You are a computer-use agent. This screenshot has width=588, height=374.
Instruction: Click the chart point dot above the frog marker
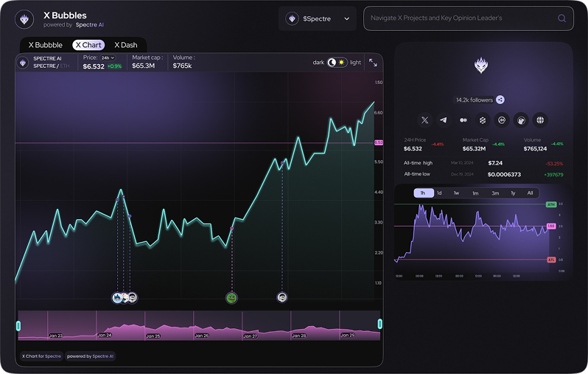coord(232,228)
